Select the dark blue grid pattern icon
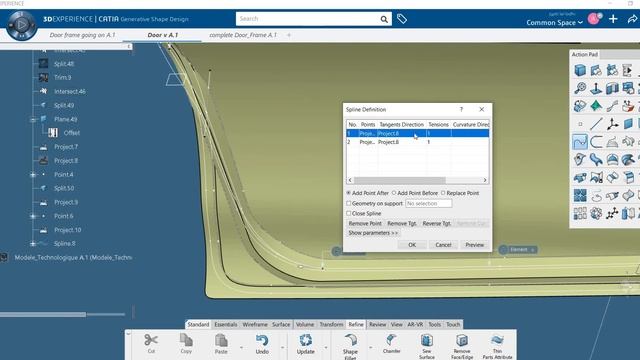This screenshot has width=640, height=360. tap(580, 195)
